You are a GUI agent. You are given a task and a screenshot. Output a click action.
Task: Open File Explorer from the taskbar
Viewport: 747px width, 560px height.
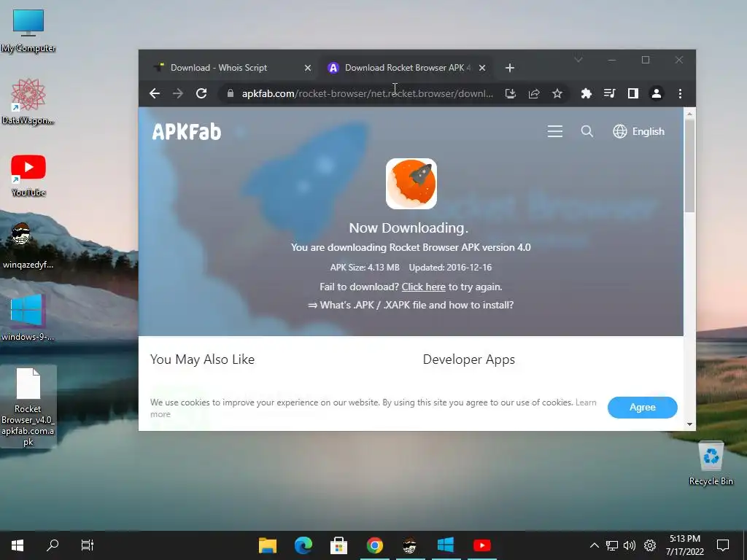pyautogui.click(x=268, y=545)
